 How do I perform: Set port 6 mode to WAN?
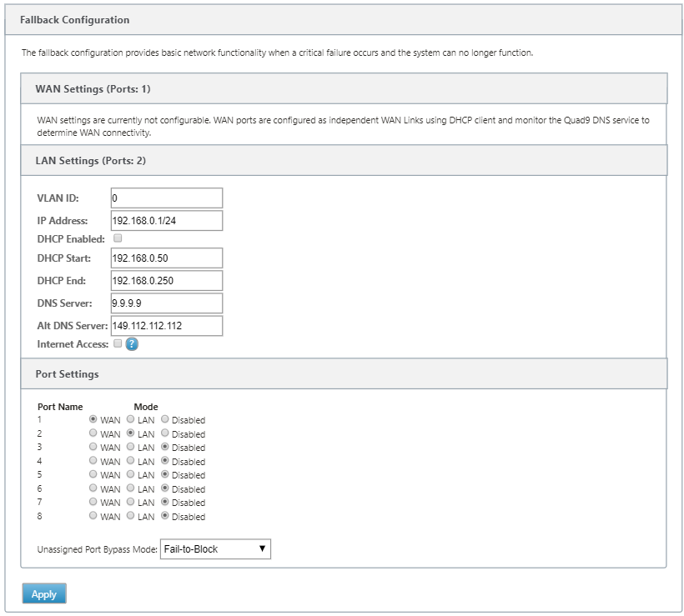(x=93, y=488)
